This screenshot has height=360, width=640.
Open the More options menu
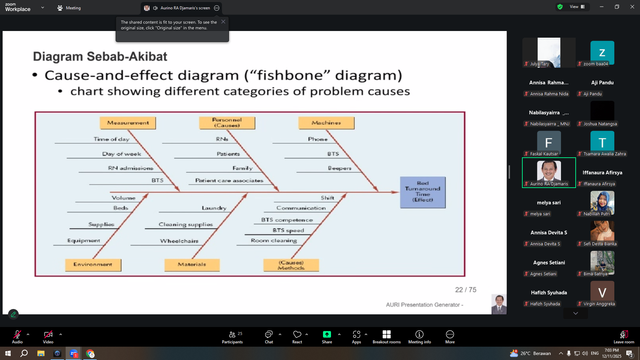pyautogui.click(x=450, y=337)
